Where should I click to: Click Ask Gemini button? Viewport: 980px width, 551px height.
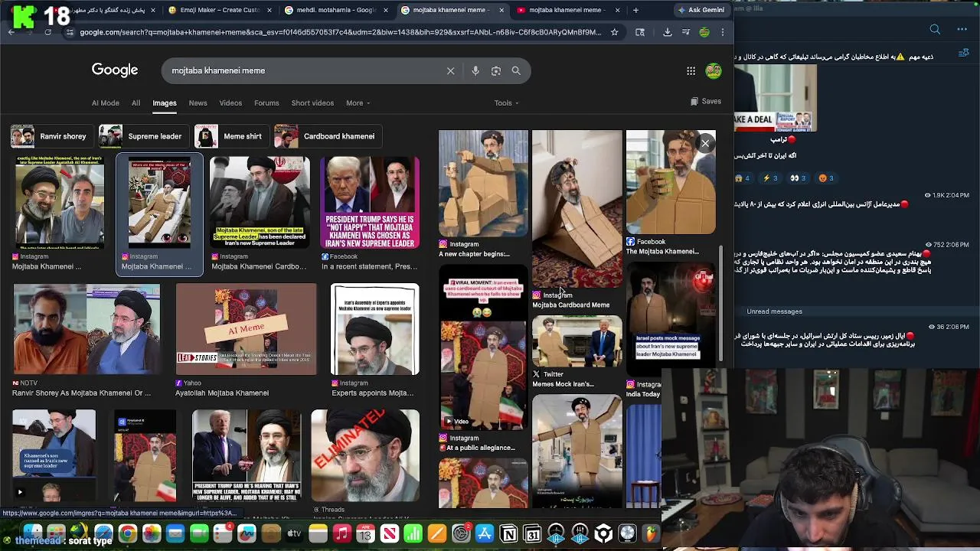click(701, 10)
